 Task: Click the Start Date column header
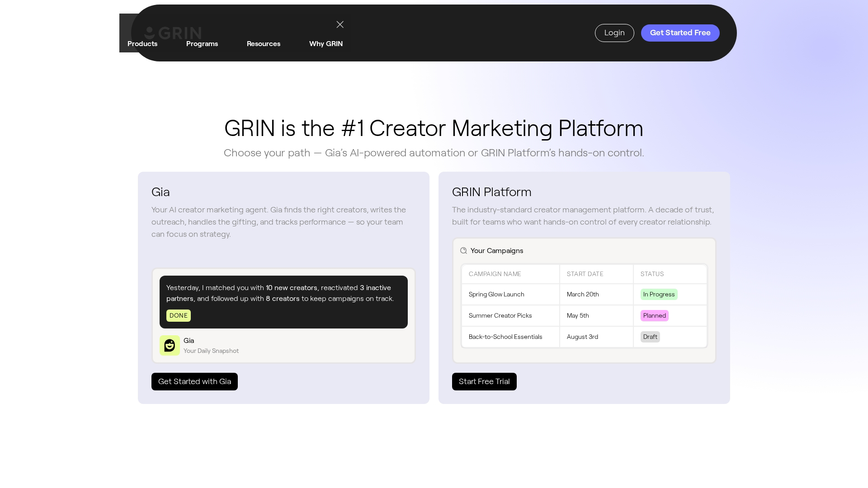click(585, 274)
